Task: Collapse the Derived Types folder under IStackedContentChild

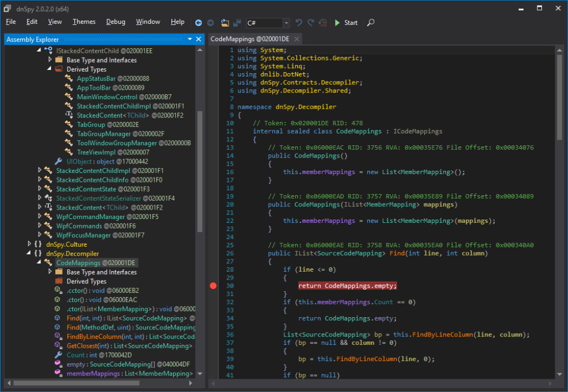Action: (50, 69)
